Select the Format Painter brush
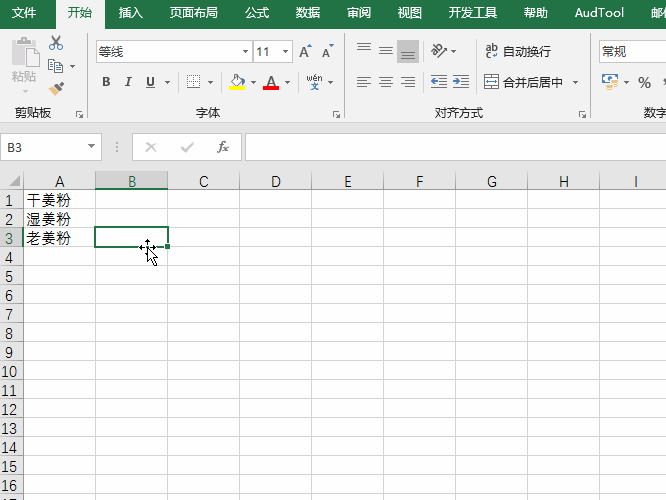The image size is (666, 500). tap(56, 88)
